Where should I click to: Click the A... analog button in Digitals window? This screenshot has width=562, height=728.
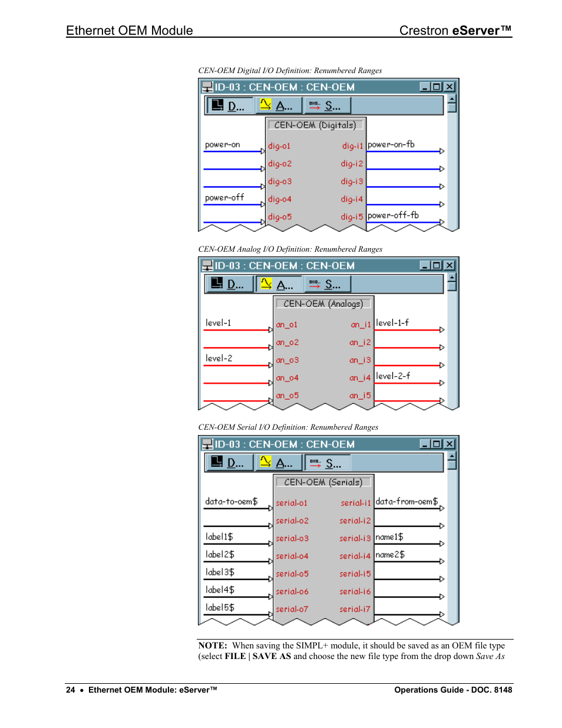[x=279, y=106]
